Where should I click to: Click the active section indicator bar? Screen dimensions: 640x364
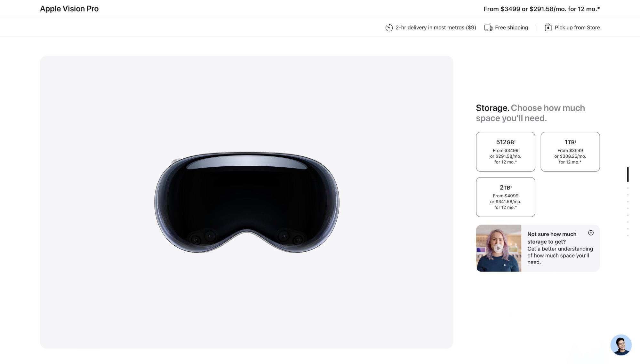(628, 174)
